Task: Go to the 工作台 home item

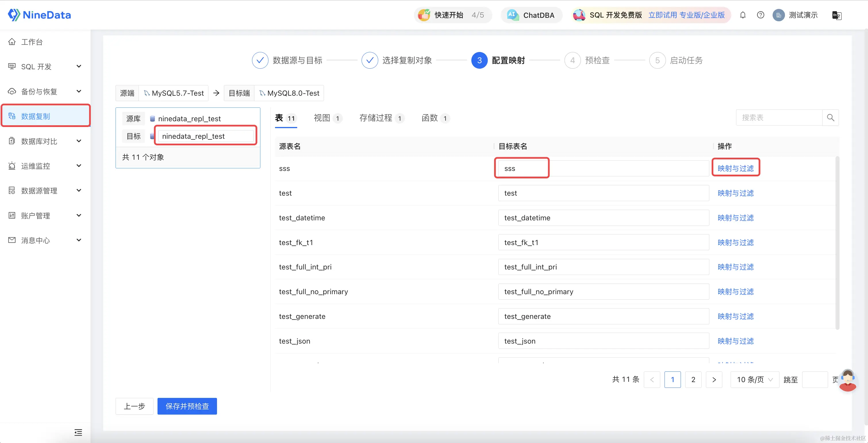Action: click(32, 42)
